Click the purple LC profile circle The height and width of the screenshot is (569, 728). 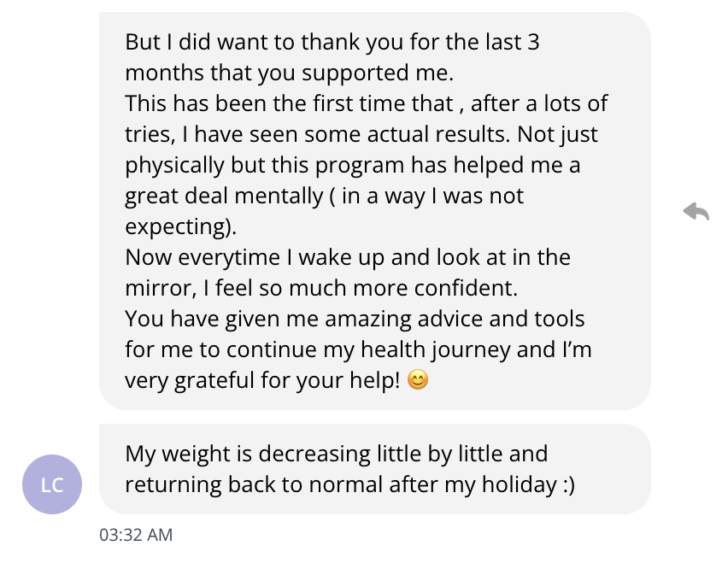51,484
